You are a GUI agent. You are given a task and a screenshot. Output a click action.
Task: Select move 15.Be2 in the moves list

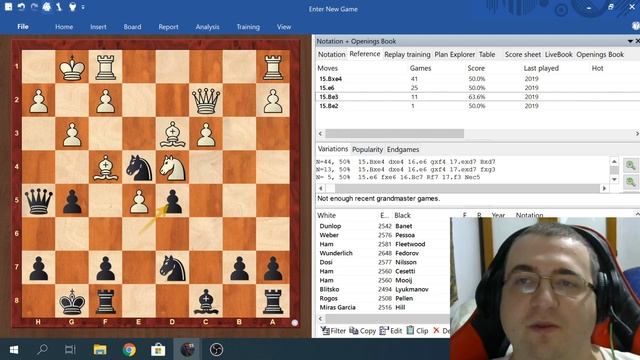point(478,106)
